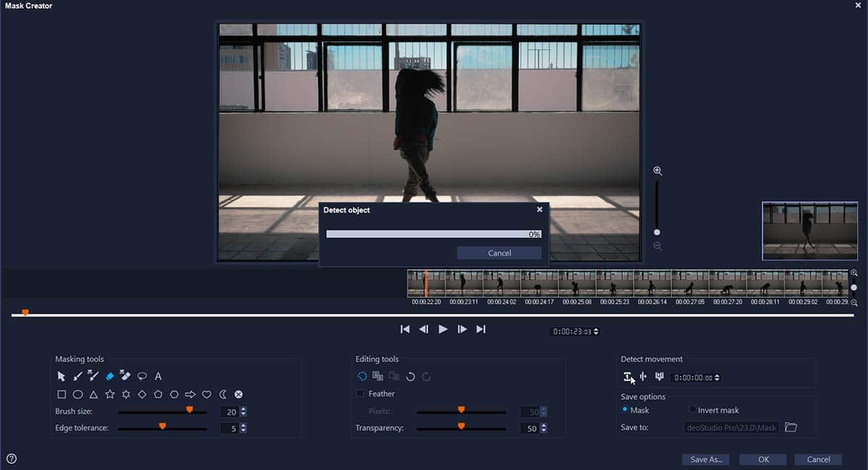Image resolution: width=868 pixels, height=470 pixels.
Task: Choose the arrow shape mask
Action: 190,395
